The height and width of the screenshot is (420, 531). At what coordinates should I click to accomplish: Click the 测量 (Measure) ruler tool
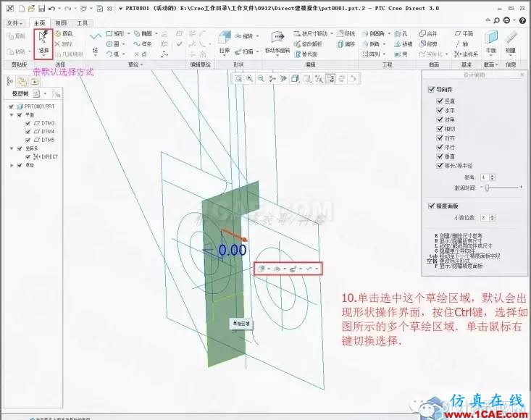[511, 42]
